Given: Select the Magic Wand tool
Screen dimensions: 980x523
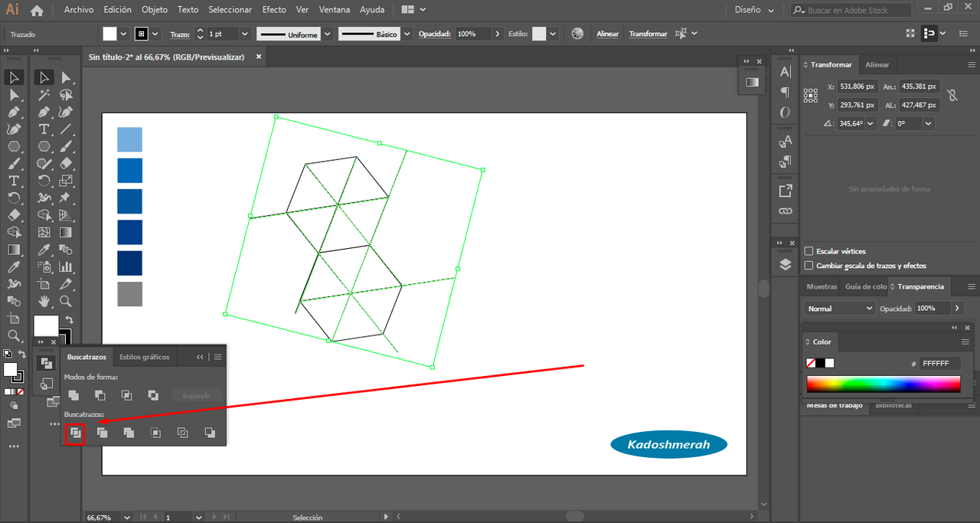Looking at the screenshot, I should 44,94.
